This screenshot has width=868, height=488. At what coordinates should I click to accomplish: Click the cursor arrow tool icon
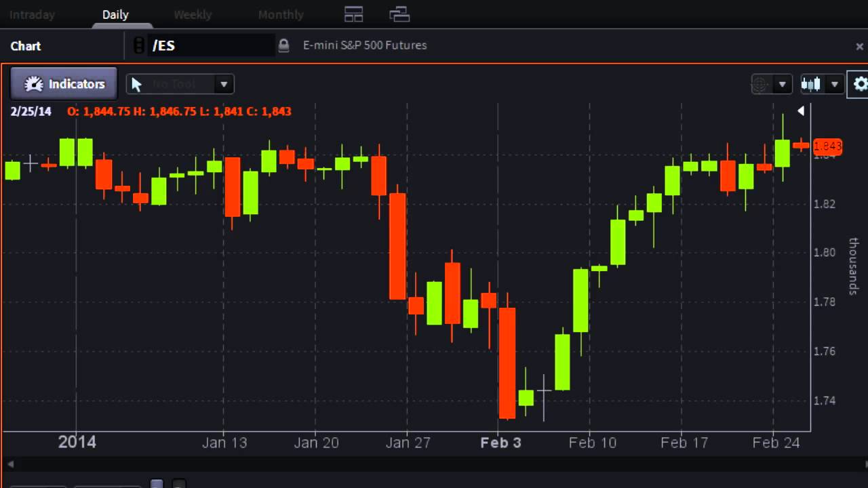136,84
